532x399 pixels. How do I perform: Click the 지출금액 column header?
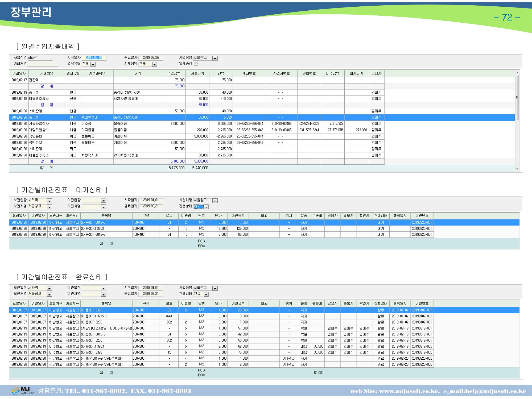tap(197, 73)
